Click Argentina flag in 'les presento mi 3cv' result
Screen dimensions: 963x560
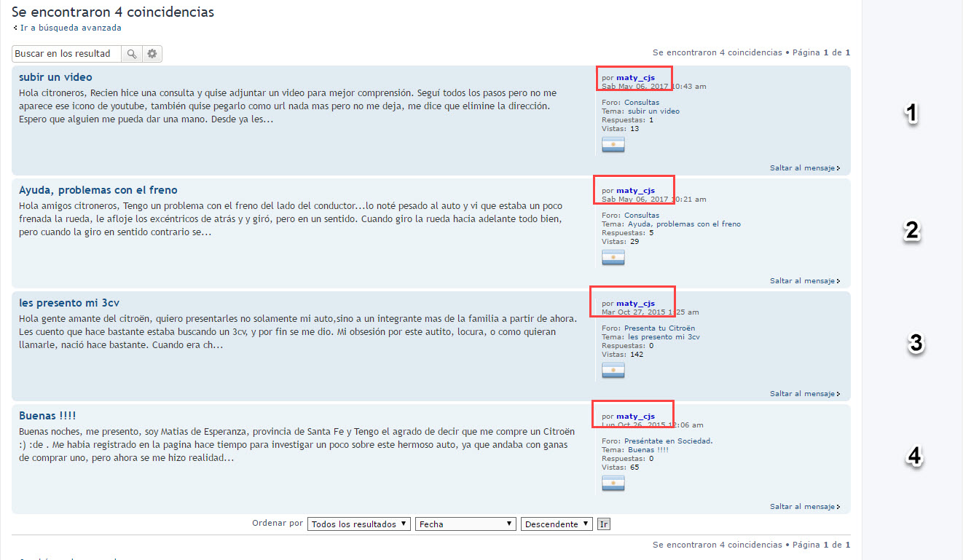[x=613, y=370]
